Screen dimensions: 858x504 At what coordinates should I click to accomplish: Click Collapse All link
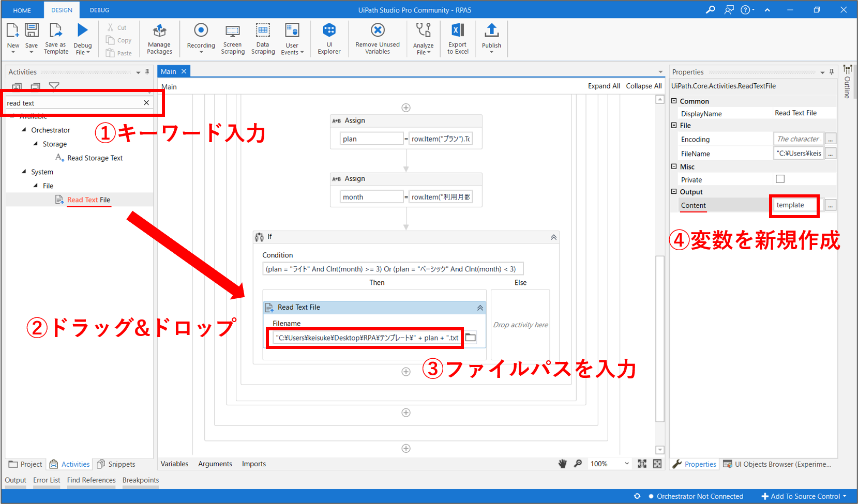click(643, 86)
